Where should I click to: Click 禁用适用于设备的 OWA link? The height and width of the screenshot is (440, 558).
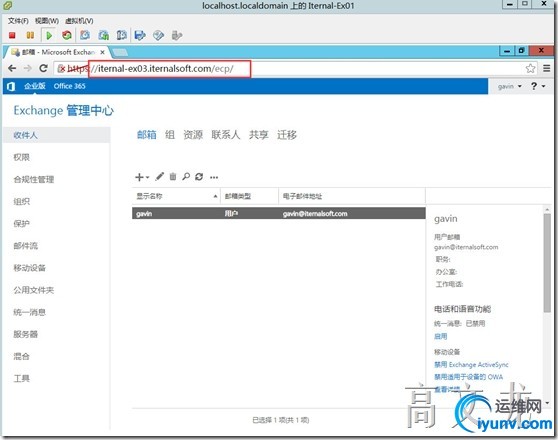tap(469, 377)
